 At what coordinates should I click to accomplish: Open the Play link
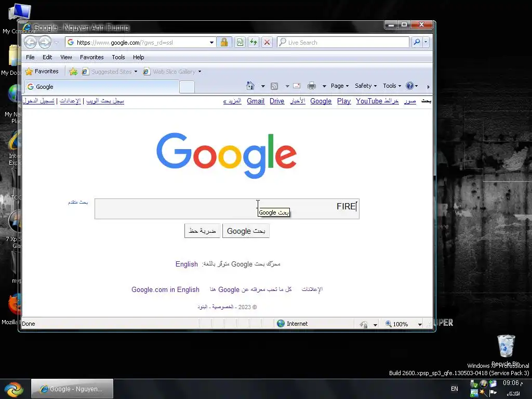click(x=344, y=101)
